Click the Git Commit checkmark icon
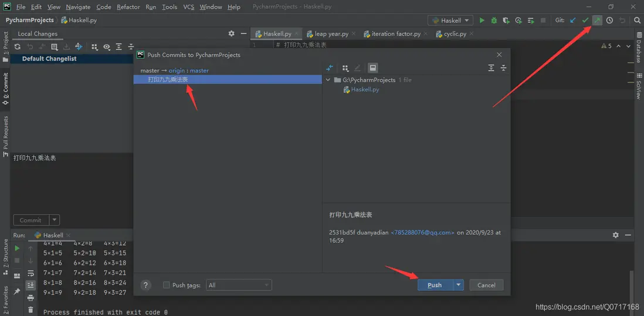This screenshot has width=644, height=316. pos(585,20)
